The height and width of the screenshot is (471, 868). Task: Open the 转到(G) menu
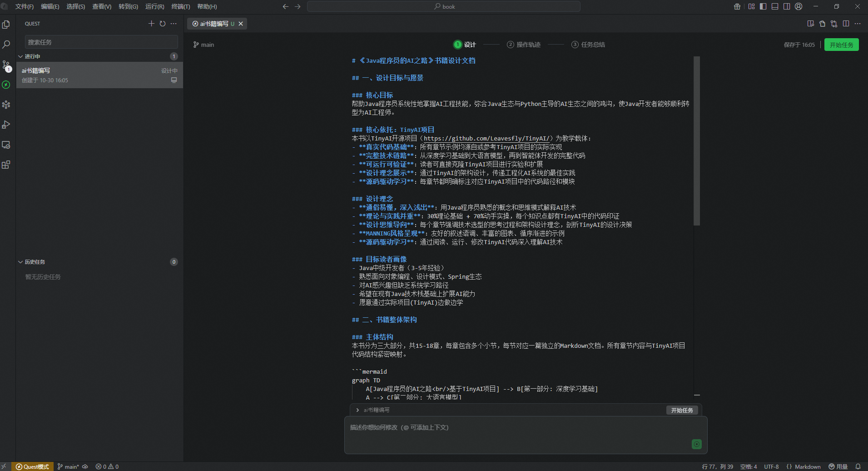coord(128,6)
